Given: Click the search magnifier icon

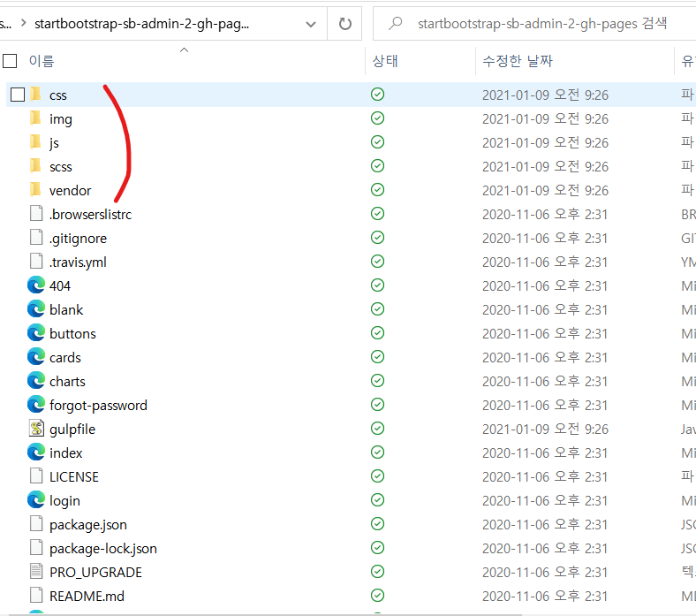Looking at the screenshot, I should point(395,23).
